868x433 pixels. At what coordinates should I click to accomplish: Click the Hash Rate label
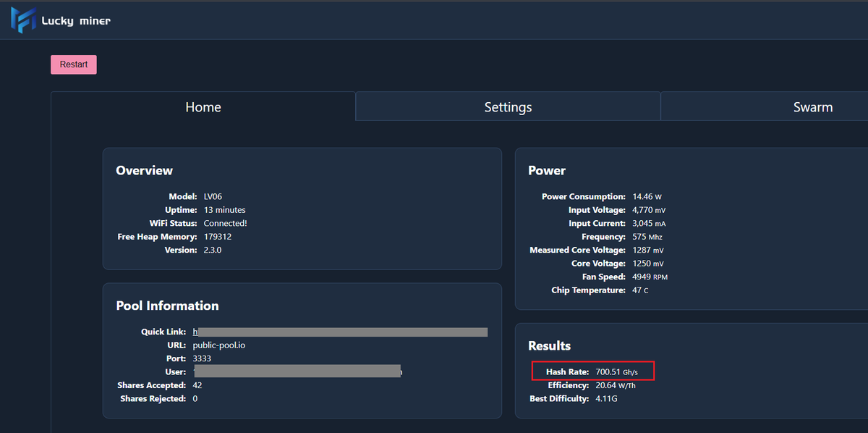click(568, 372)
